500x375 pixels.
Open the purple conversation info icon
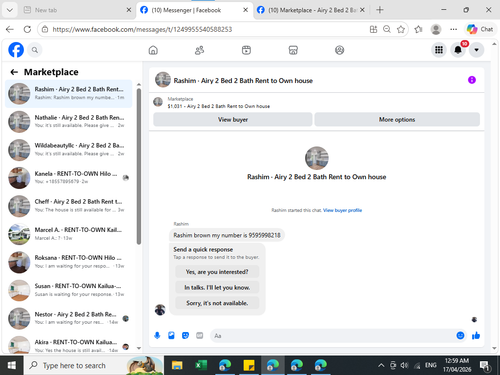point(472,80)
